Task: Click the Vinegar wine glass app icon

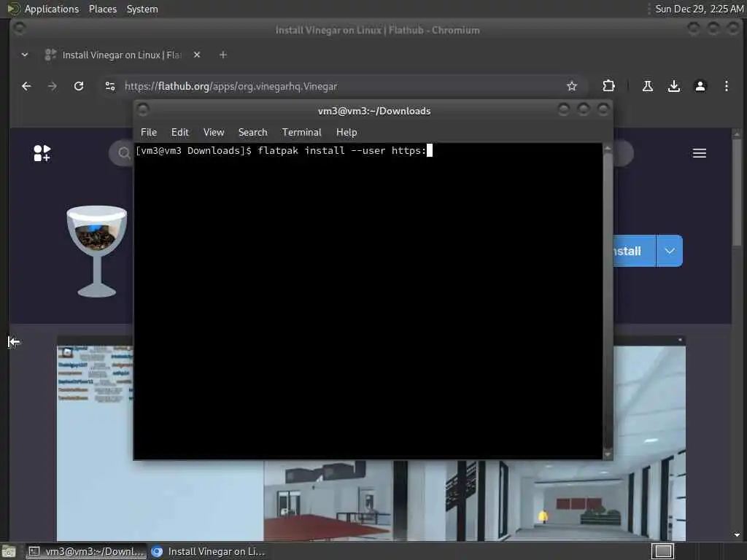Action: click(x=97, y=251)
